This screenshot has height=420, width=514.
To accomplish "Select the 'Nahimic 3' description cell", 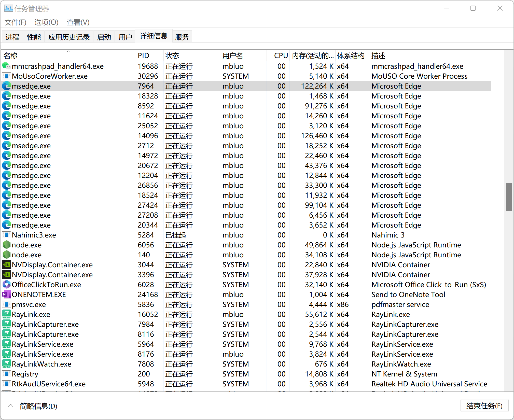I will pos(388,235).
